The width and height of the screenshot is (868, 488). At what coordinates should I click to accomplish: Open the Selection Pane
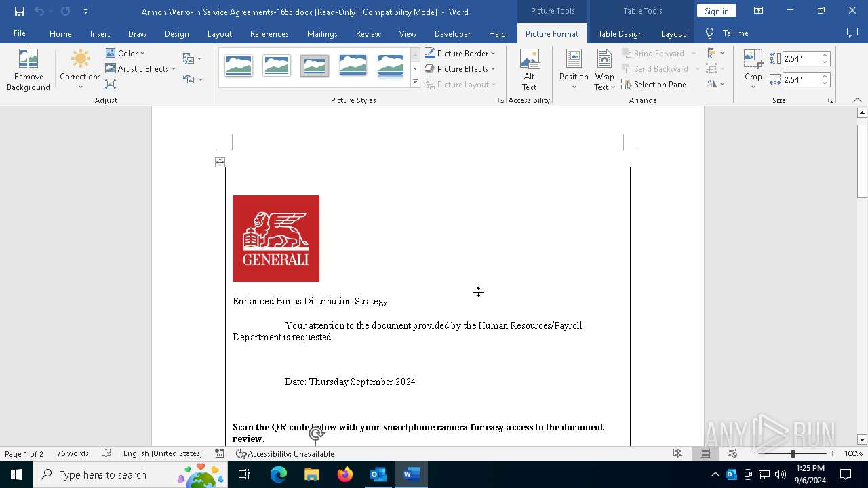pyautogui.click(x=654, y=84)
